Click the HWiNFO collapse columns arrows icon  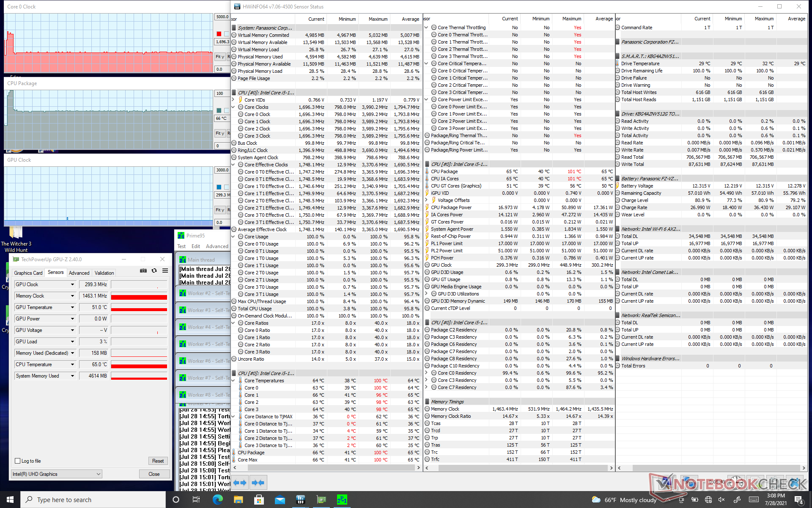coord(258,483)
